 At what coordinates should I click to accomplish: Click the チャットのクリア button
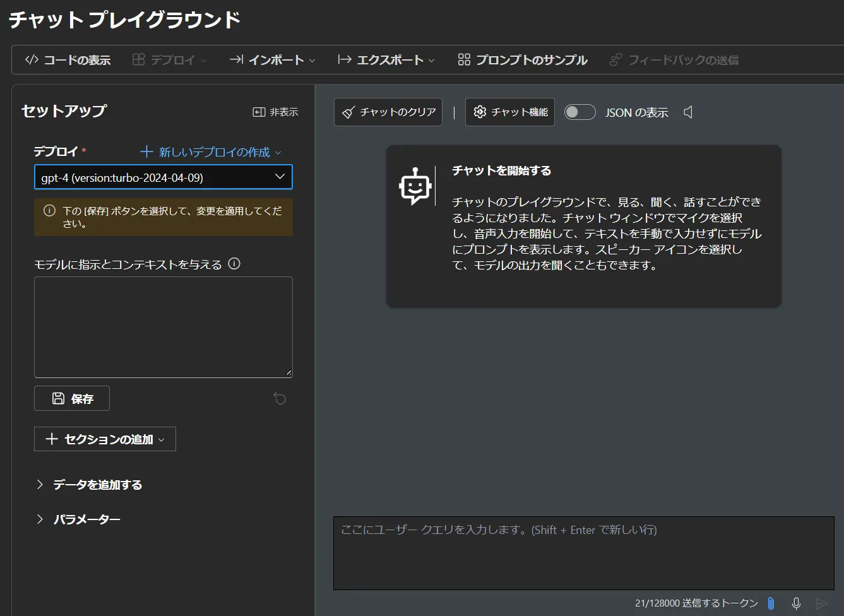tap(388, 112)
